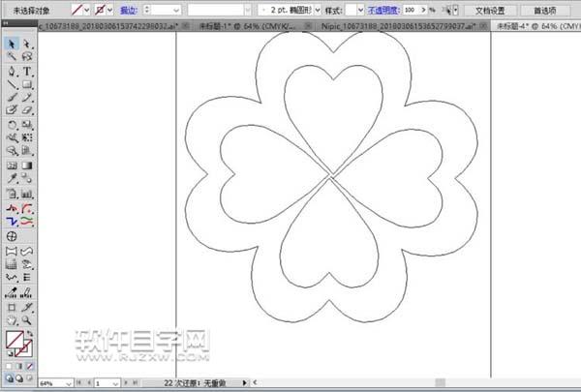This screenshot has width=581, height=392.
Task: Swap fill and stroke colors
Action: [x=30, y=334]
